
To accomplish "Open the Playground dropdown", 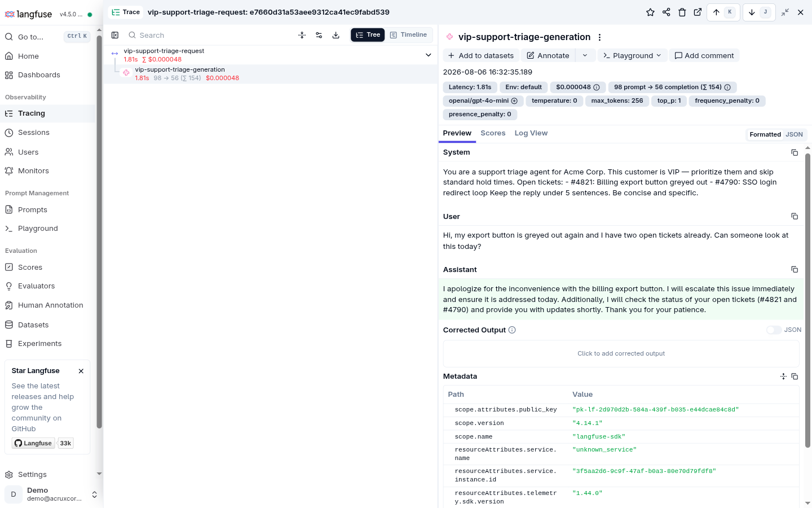I will click(x=632, y=55).
